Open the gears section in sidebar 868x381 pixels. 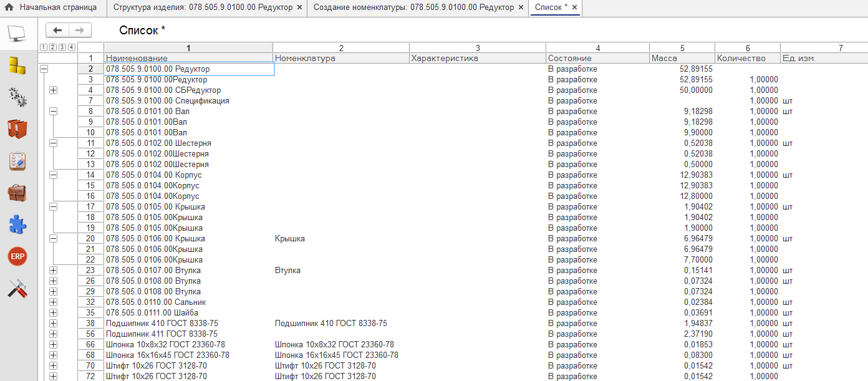pyautogui.click(x=17, y=97)
